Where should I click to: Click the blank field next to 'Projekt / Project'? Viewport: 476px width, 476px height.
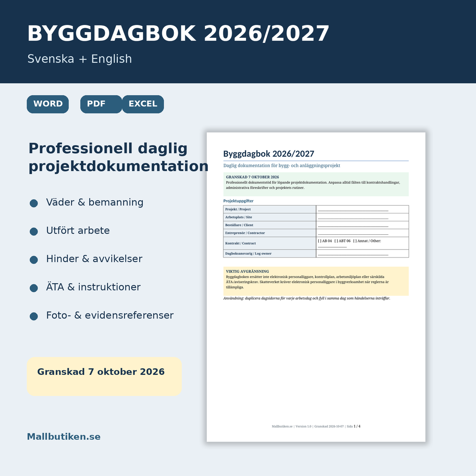(362, 209)
